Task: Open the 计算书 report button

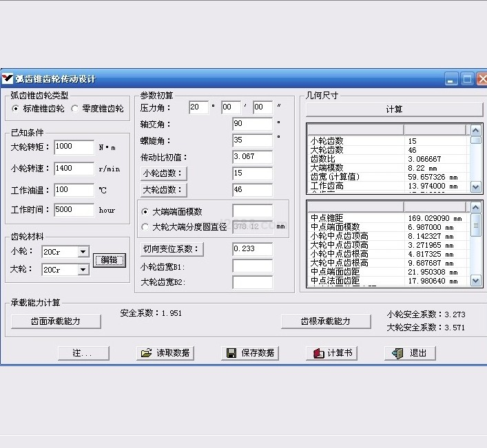Action: 333,353
